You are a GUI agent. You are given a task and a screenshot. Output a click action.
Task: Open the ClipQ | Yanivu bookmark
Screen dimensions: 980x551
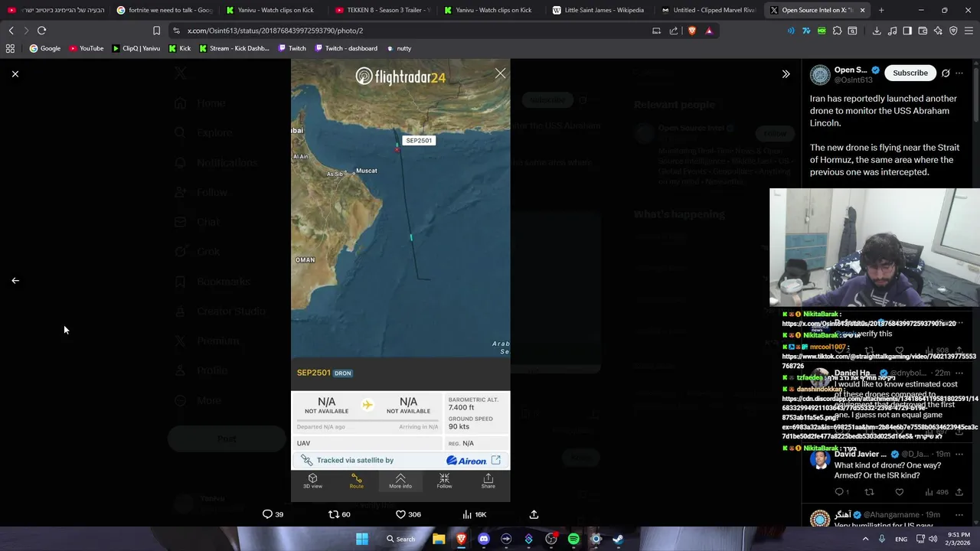[x=136, y=48]
